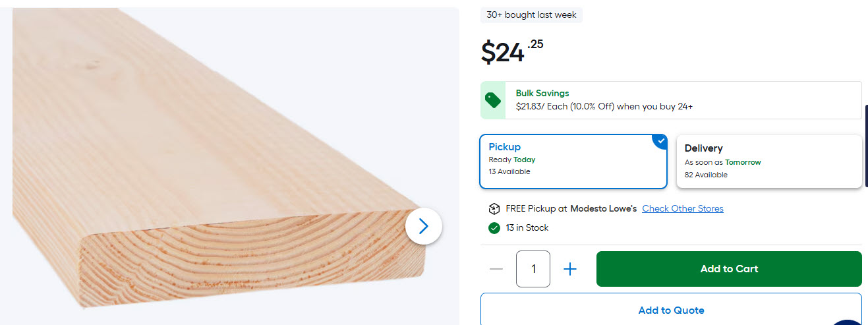Click the green Bulk Savings tag icon
The width and height of the screenshot is (868, 325).
[493, 100]
